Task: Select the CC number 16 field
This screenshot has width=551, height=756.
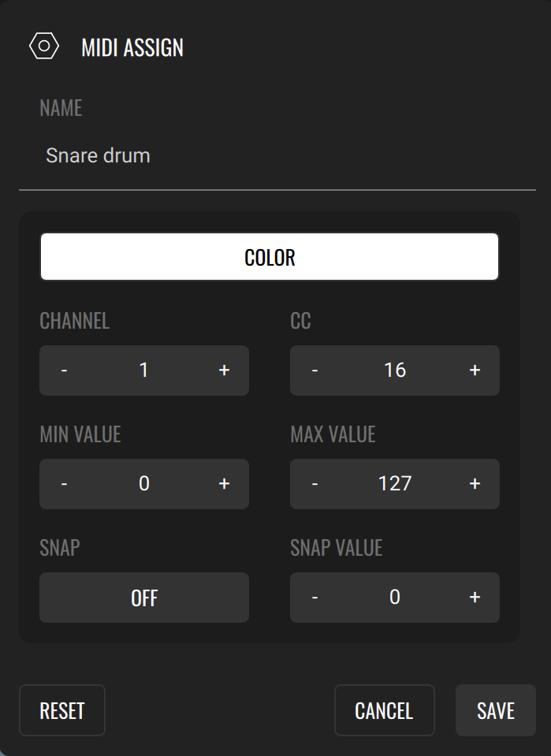Action: [x=394, y=371]
